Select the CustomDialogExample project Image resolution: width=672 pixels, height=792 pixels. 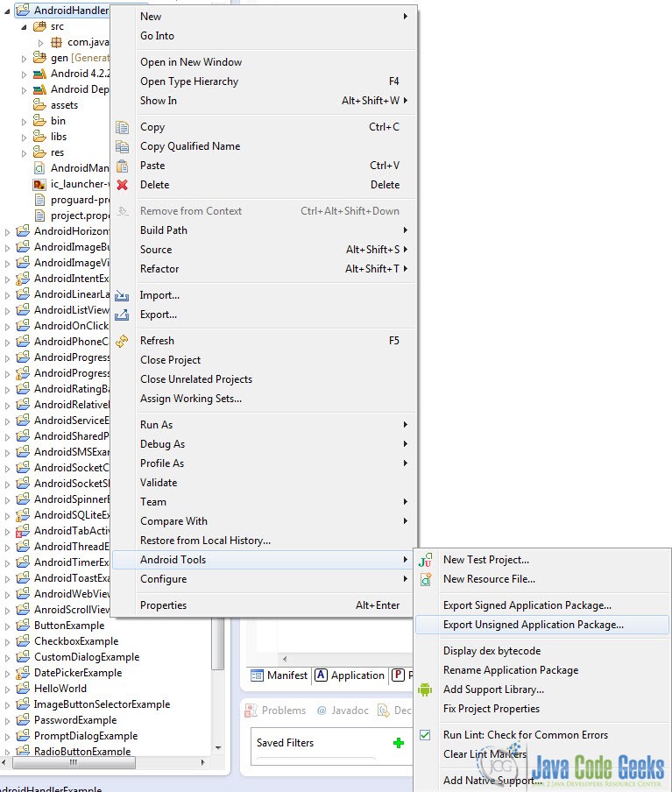(x=87, y=657)
